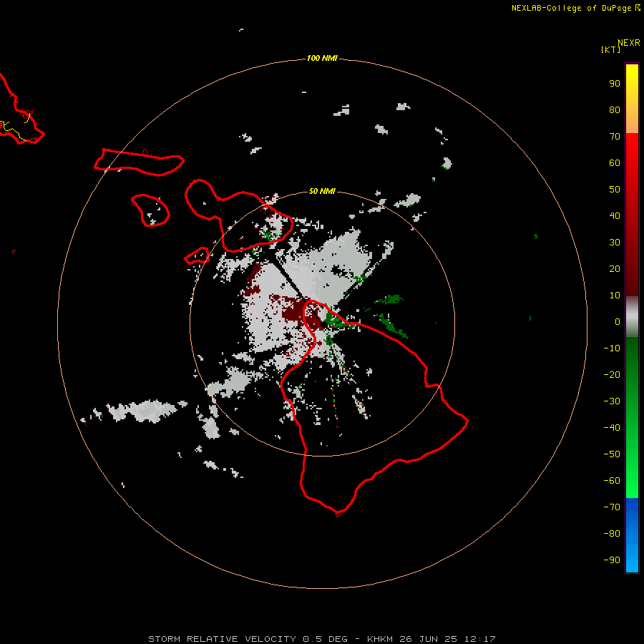This screenshot has height=644, width=644.
Task: Click the -40 value on the velocity scale
Action: click(x=612, y=428)
